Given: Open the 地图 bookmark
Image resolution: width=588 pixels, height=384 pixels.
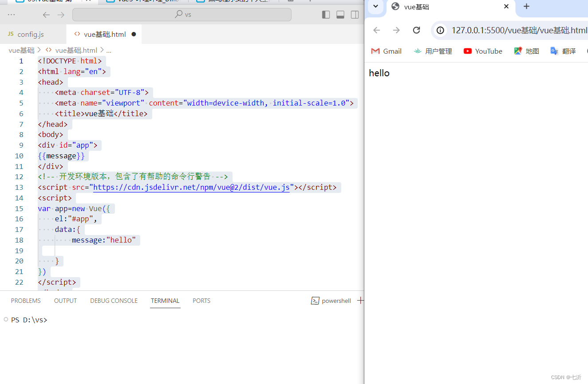Looking at the screenshot, I should coord(526,51).
